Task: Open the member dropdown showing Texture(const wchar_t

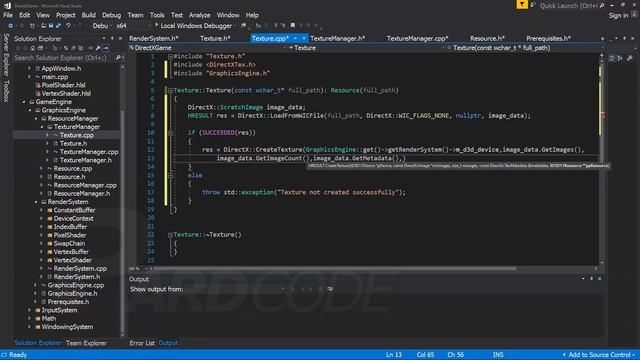Action: tap(525, 48)
